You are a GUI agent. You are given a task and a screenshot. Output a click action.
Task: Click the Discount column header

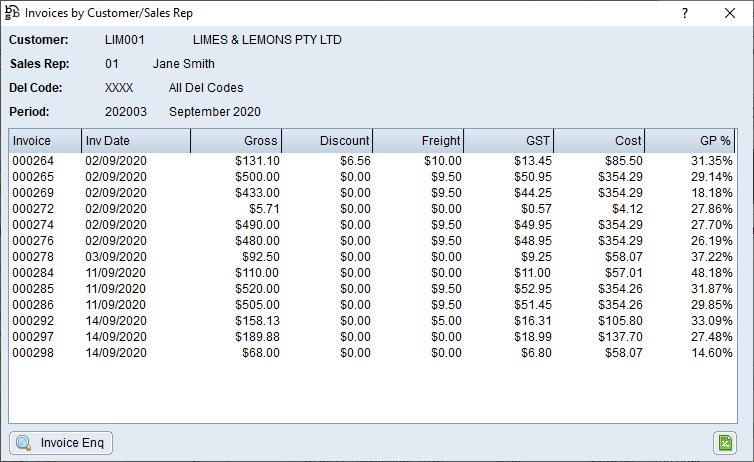coord(327,141)
